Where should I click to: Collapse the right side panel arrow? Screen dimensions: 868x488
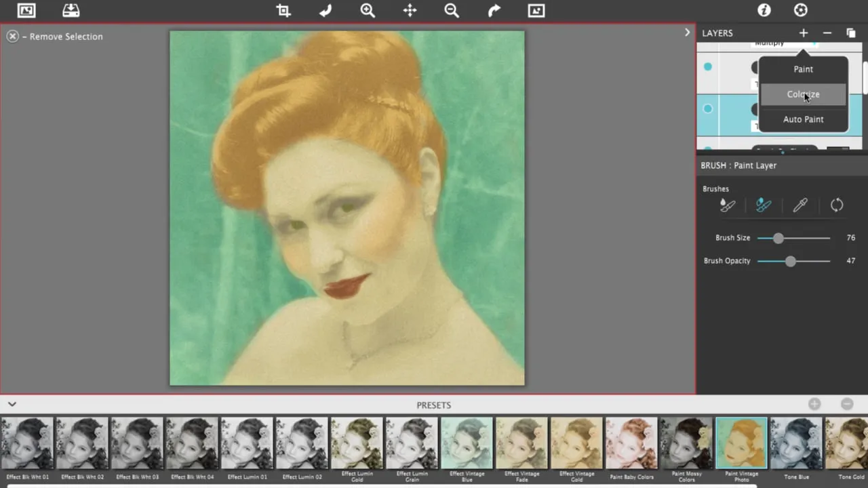tap(687, 33)
